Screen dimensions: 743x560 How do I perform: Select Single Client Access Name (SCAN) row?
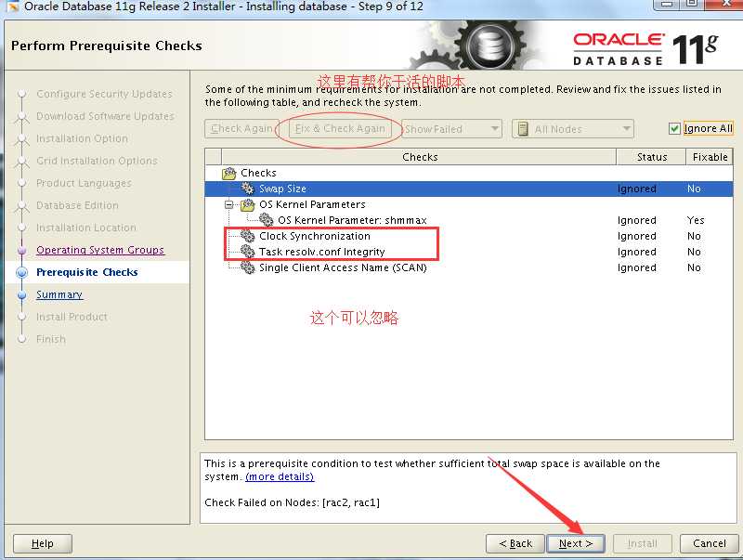tap(469, 267)
